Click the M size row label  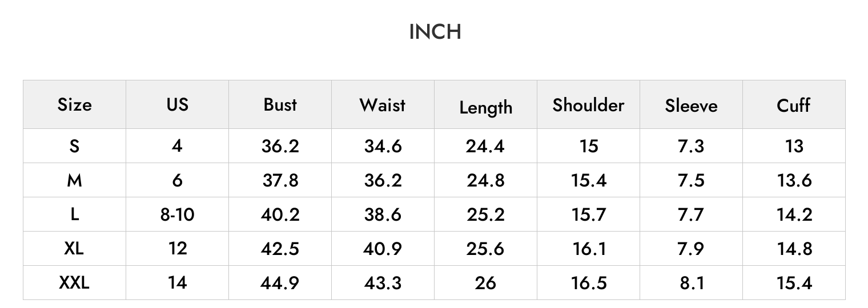click(x=74, y=180)
